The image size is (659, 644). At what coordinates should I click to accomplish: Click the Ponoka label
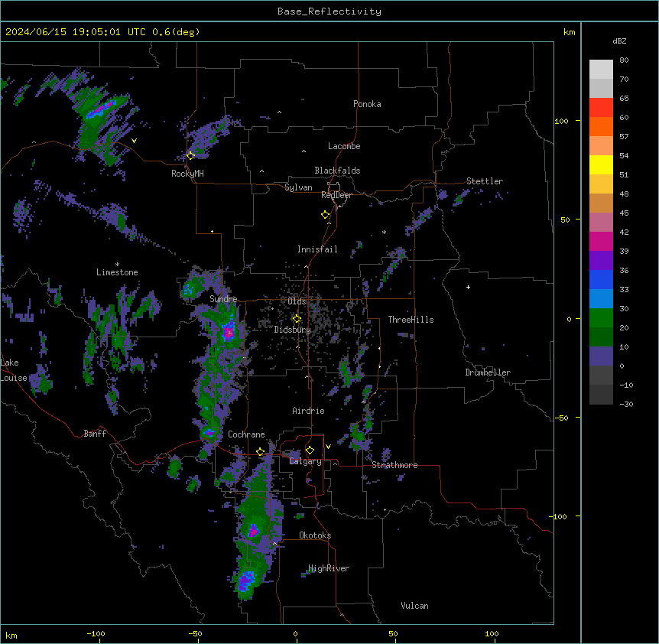click(x=367, y=104)
